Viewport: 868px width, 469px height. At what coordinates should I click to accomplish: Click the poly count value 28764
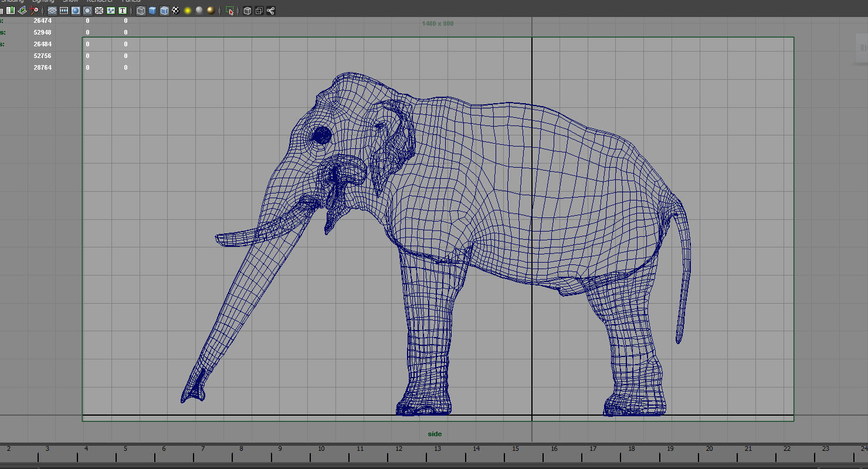(42, 67)
